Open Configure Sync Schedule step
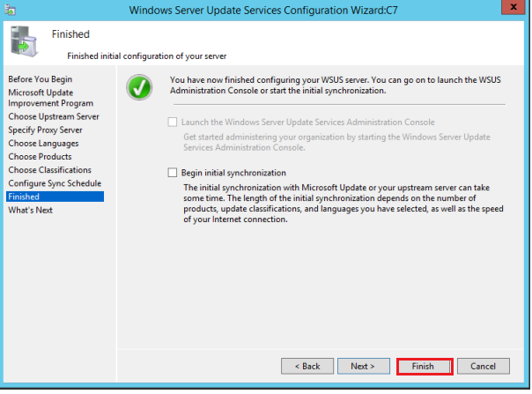532x394 pixels. [55, 183]
